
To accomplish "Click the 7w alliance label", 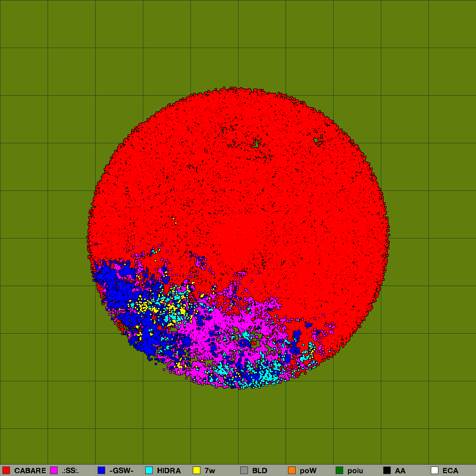I will (x=210, y=471).
